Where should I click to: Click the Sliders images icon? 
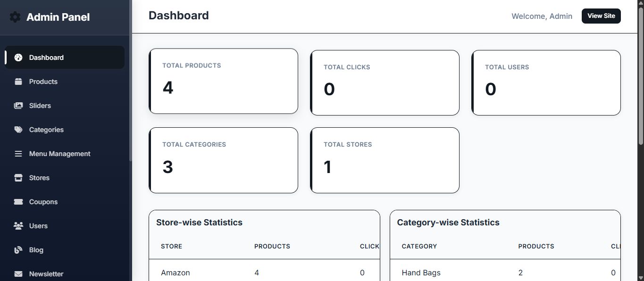tap(18, 106)
